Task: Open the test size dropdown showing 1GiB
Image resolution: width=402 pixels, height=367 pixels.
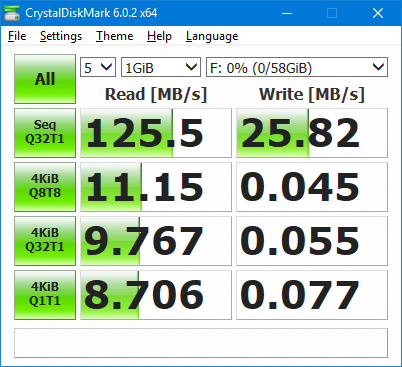Action: 161,67
